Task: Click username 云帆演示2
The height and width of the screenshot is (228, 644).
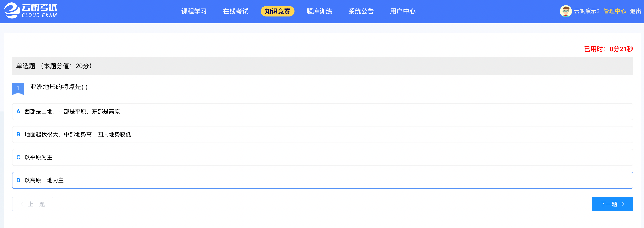Action: click(x=587, y=11)
